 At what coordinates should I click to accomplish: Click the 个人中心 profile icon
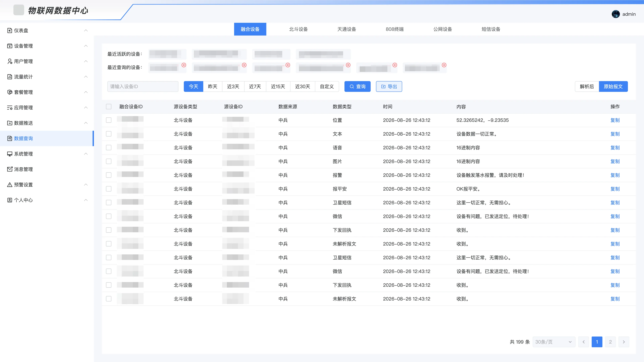coord(10,200)
